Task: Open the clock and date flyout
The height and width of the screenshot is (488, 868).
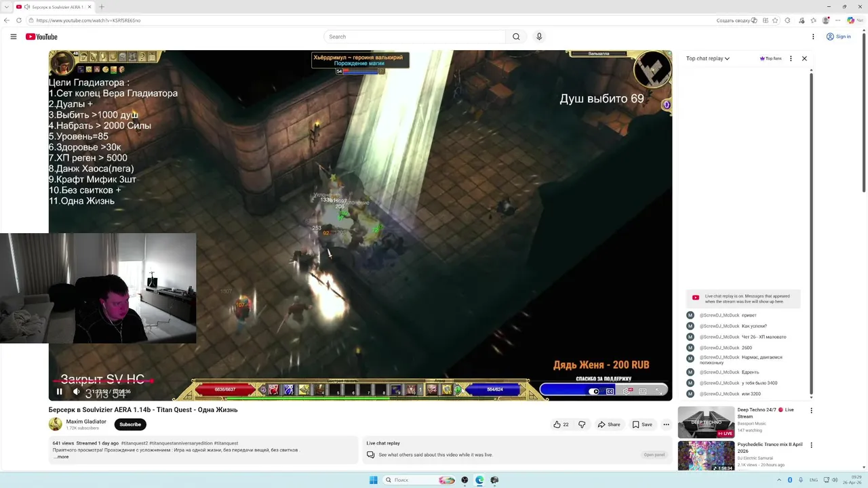Action: pos(852,480)
